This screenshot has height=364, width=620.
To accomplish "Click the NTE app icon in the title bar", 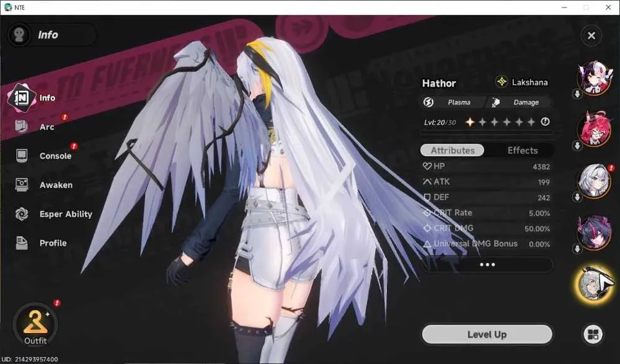I will coord(8,7).
